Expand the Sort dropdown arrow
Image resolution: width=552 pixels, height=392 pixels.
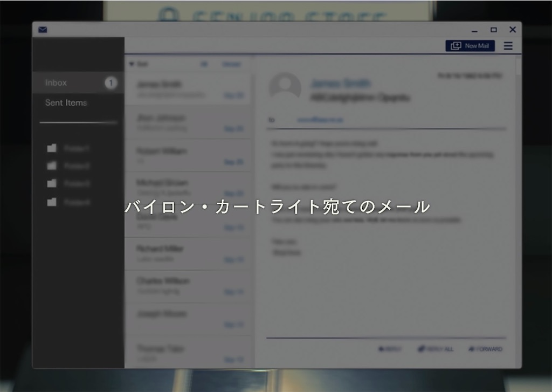(132, 64)
